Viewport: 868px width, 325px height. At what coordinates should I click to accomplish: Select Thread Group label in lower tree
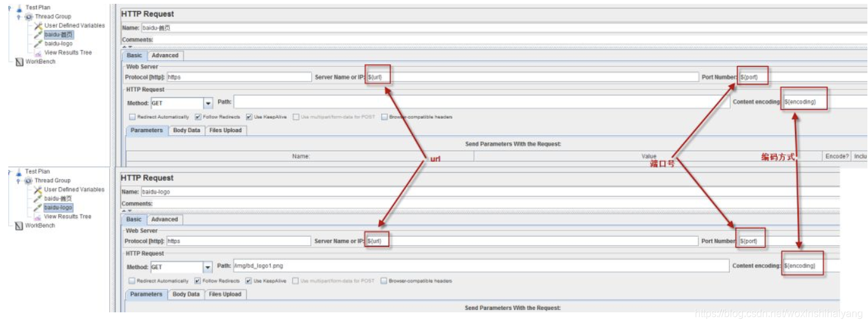pyautogui.click(x=53, y=180)
